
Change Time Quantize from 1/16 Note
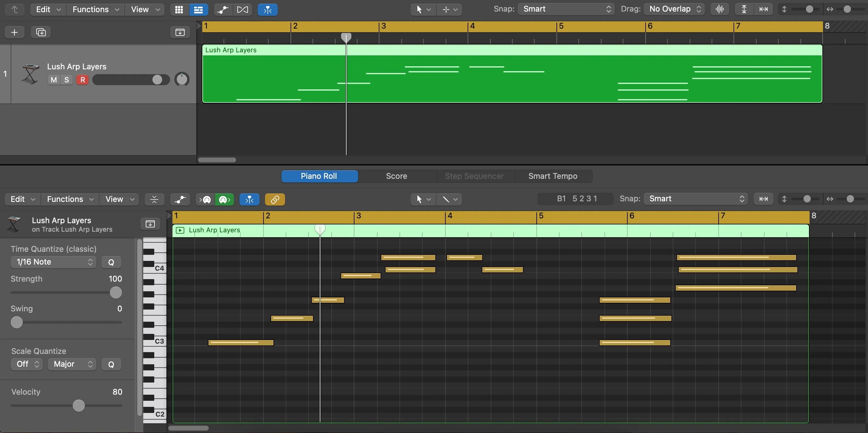(x=53, y=262)
